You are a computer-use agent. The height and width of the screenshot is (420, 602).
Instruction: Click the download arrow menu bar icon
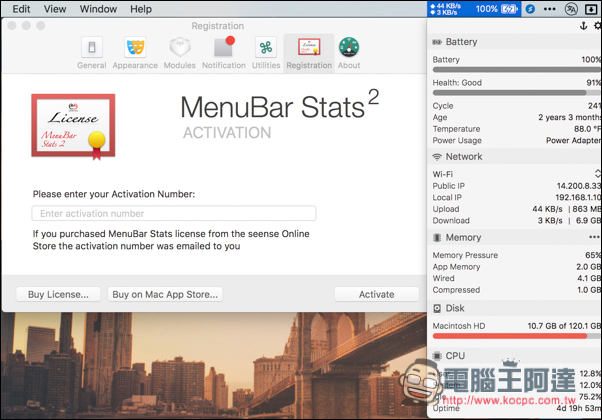[x=591, y=9]
